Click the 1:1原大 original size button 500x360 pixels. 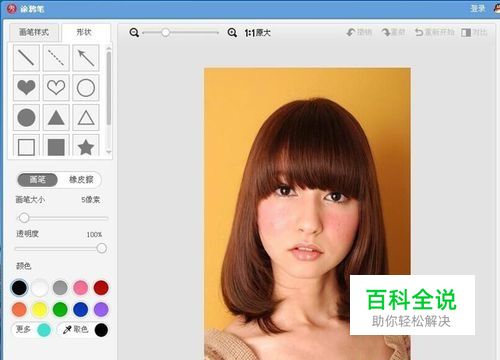[x=257, y=33]
